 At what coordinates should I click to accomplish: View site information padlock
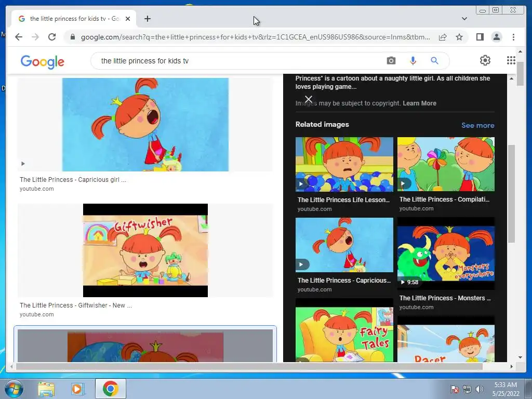(72, 37)
